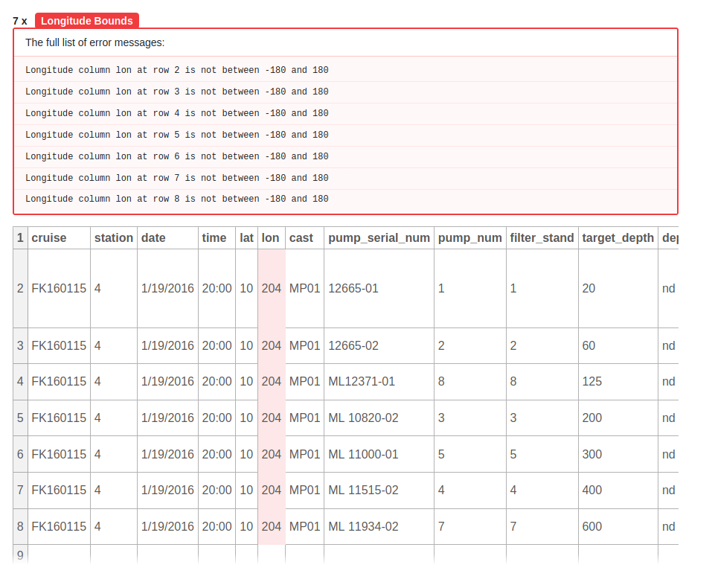Viewport: 715px width, 588px height.
Task: Click the 1/19/2016 date cell in row 4
Action: 167,381
